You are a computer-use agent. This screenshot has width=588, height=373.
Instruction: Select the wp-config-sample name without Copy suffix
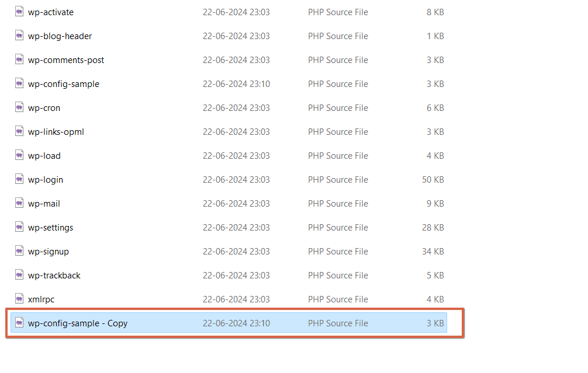pyautogui.click(x=63, y=84)
